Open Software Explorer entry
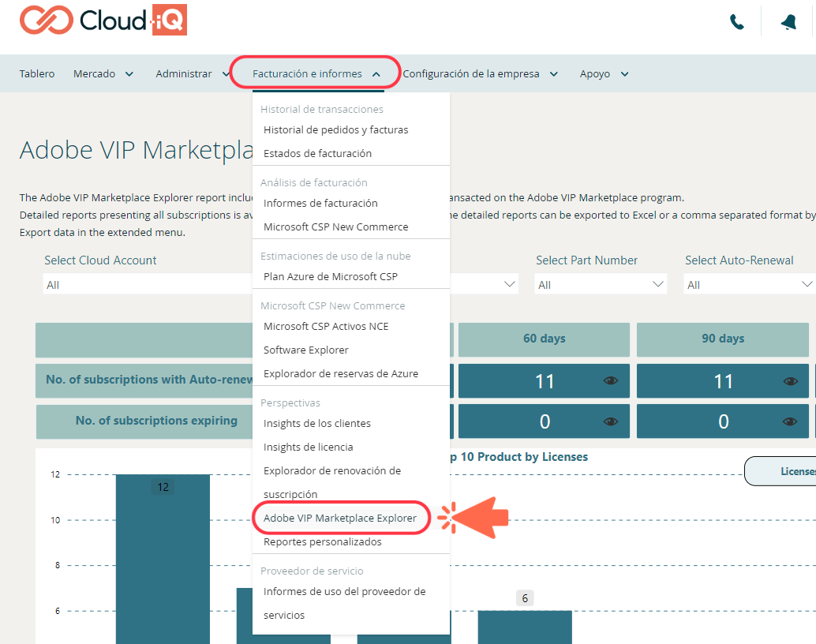Viewport: 816px width, 644px height. click(x=306, y=350)
